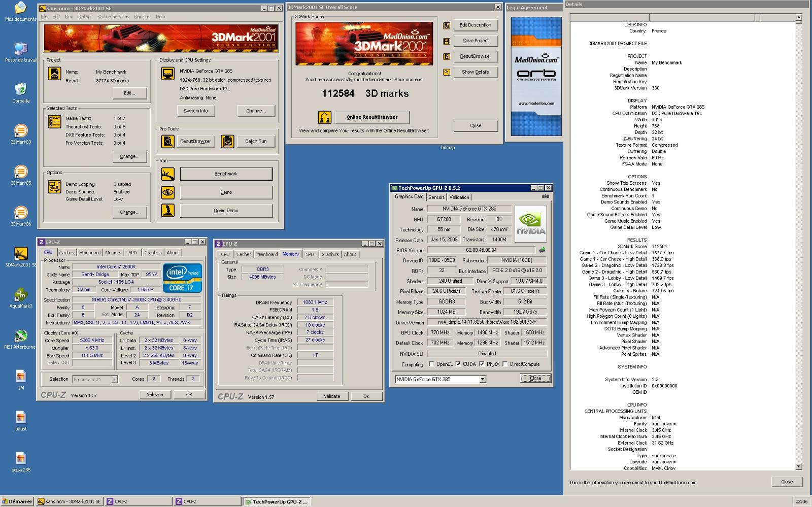812x507 pixels.
Task: Click the Display and CPU monitor icon
Action: 167,74
